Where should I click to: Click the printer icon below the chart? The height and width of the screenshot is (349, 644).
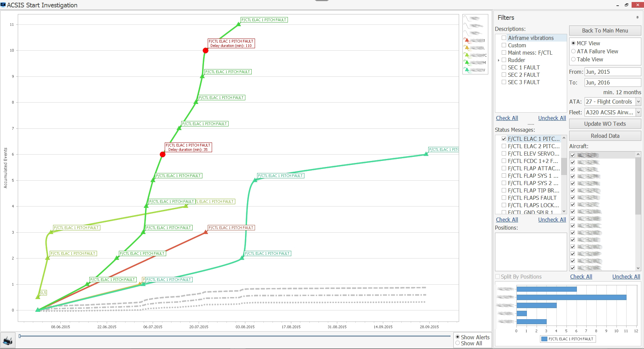[8, 341]
